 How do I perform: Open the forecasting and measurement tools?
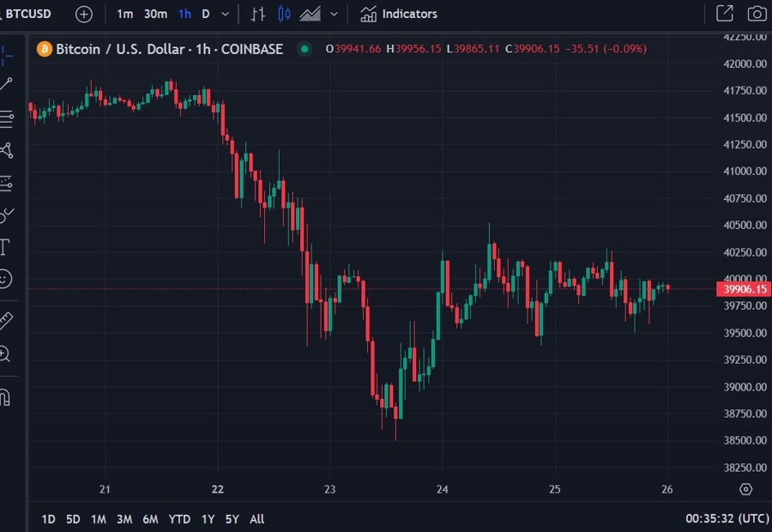(6, 184)
